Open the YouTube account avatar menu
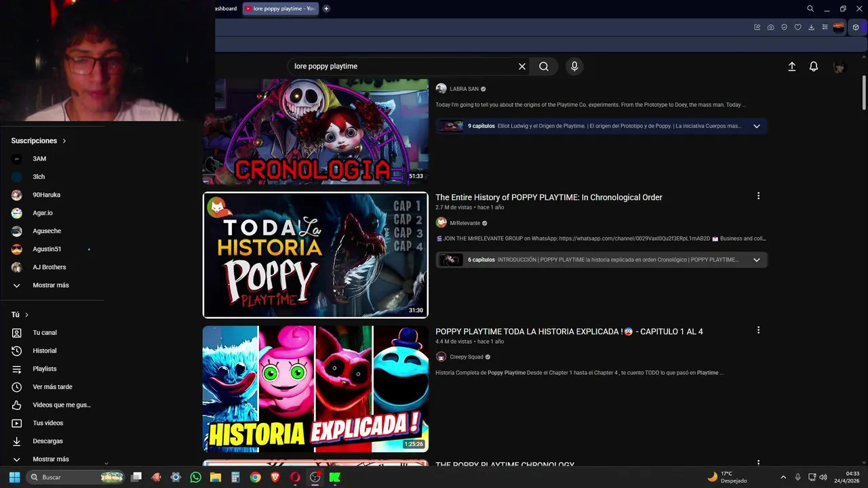Screen dimensions: 868x488 (x=839, y=66)
